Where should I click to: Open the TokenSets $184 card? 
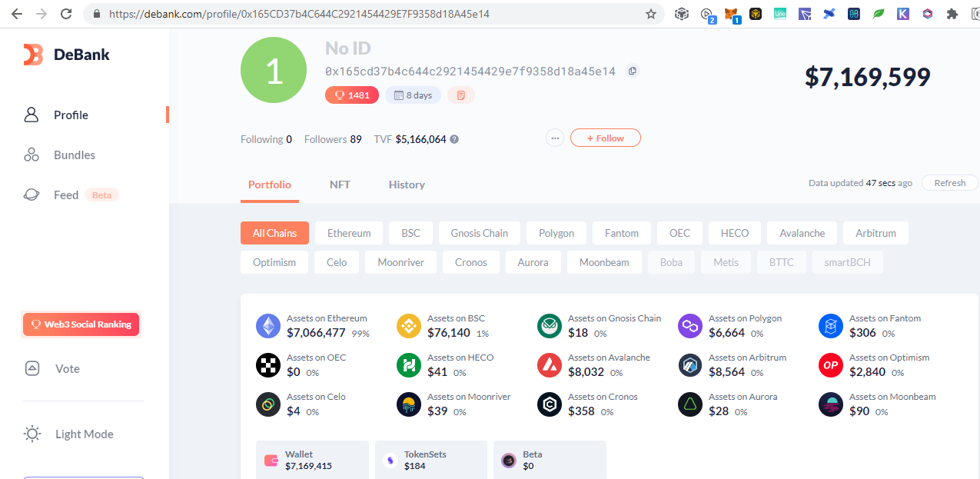tap(430, 460)
